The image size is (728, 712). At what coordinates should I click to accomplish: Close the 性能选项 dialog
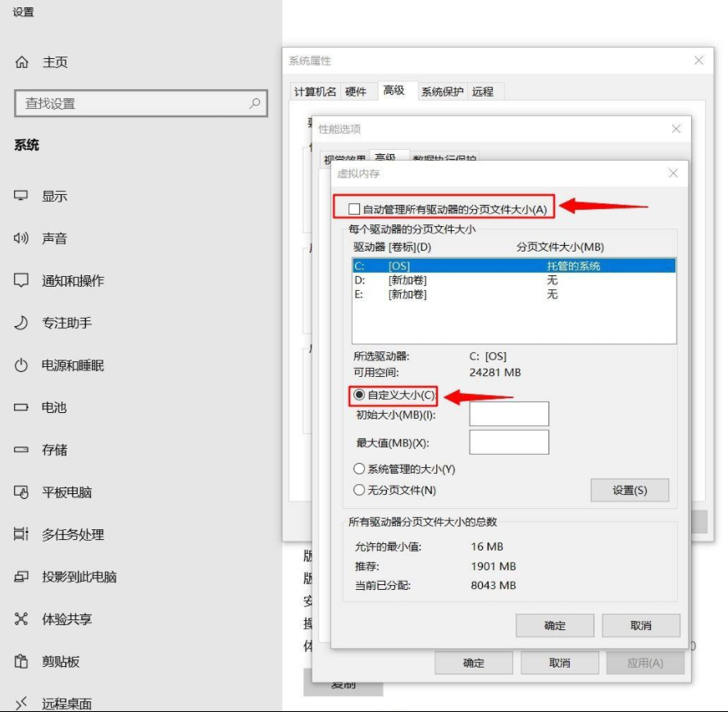point(676,129)
